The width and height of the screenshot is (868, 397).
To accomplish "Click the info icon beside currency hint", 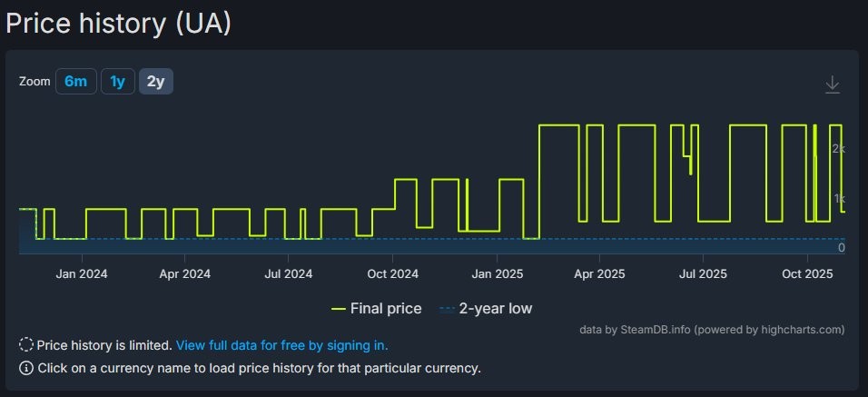I will pos(26,368).
